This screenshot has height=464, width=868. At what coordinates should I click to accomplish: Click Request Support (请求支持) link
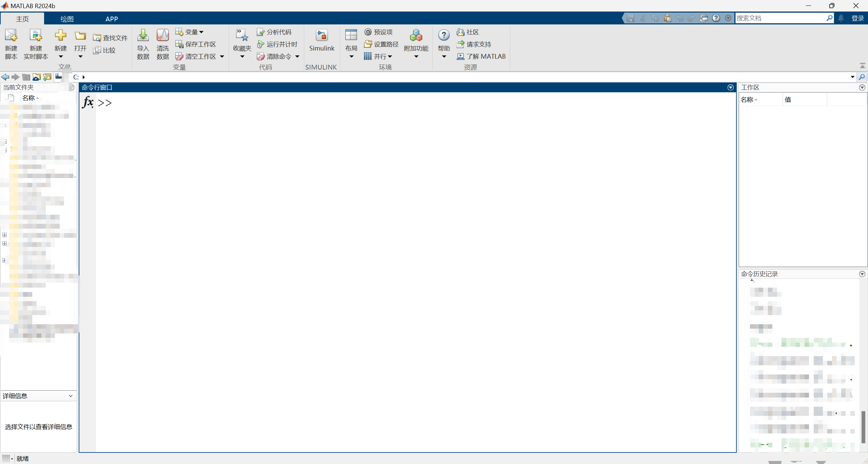(x=478, y=44)
